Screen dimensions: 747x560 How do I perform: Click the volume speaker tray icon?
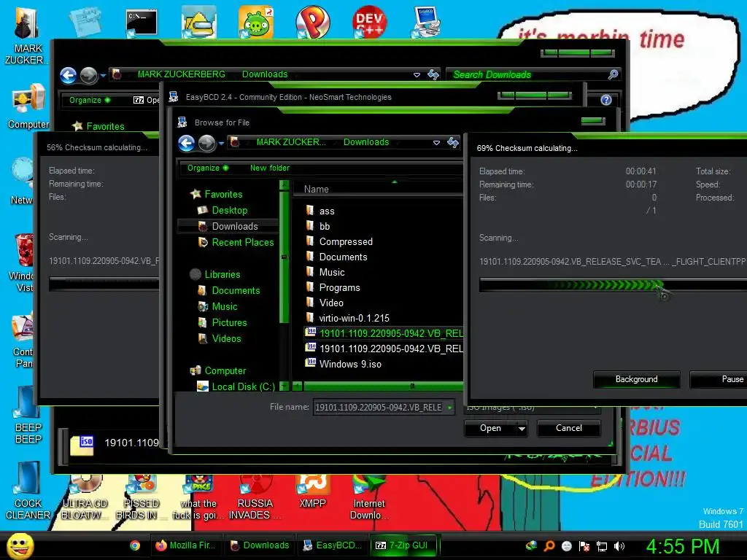pos(619,546)
